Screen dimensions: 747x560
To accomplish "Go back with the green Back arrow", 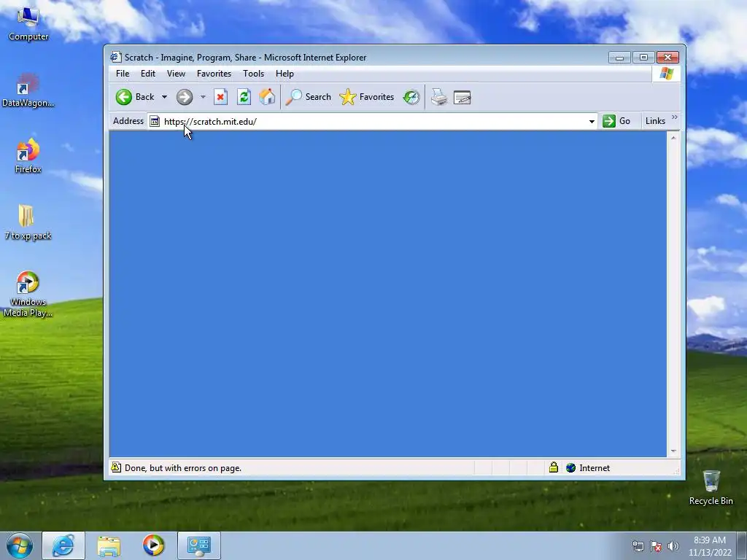I will (x=135, y=97).
